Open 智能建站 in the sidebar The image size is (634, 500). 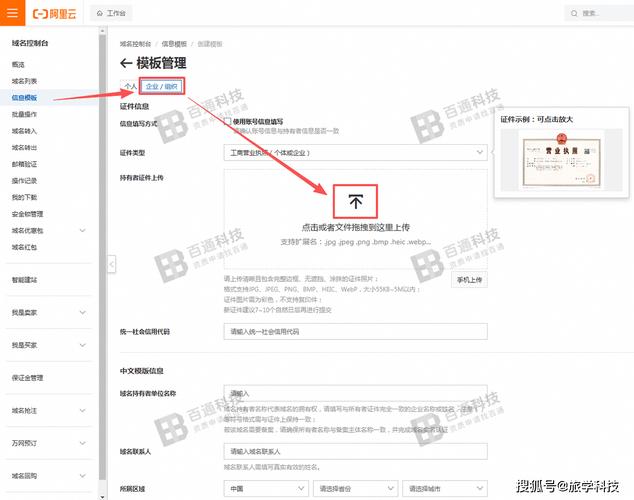tap(24, 280)
